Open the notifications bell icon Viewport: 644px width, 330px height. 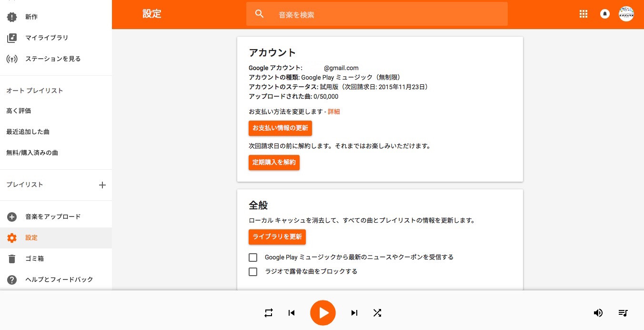pyautogui.click(x=605, y=14)
